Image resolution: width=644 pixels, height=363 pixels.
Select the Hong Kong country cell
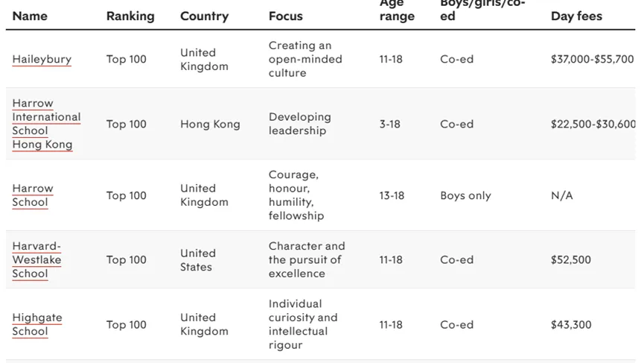(210, 124)
